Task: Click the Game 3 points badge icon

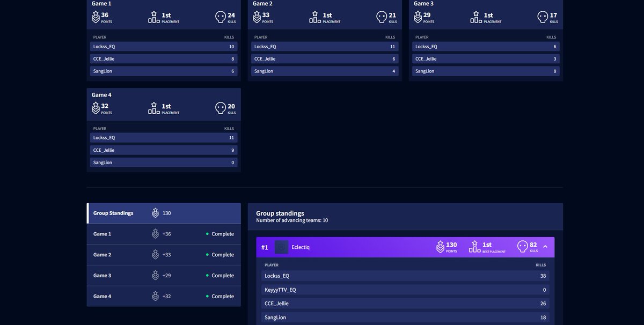Action: click(418, 17)
